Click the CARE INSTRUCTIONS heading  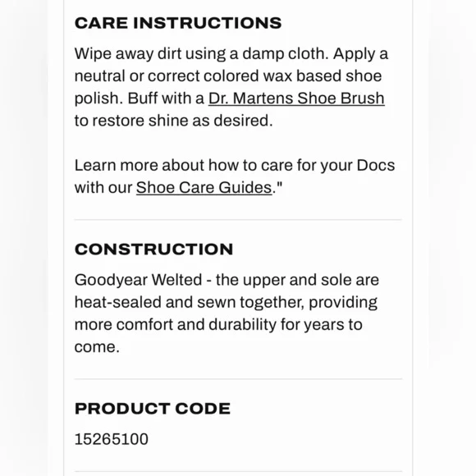coord(178,23)
